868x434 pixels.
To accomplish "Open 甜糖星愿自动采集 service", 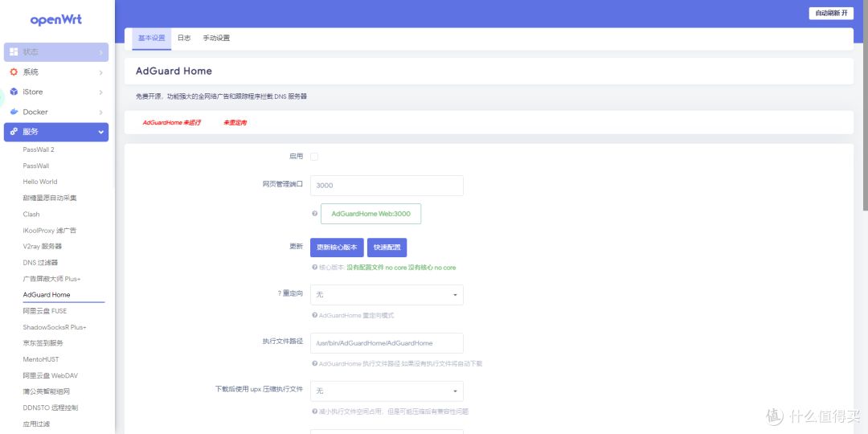I will 49,198.
